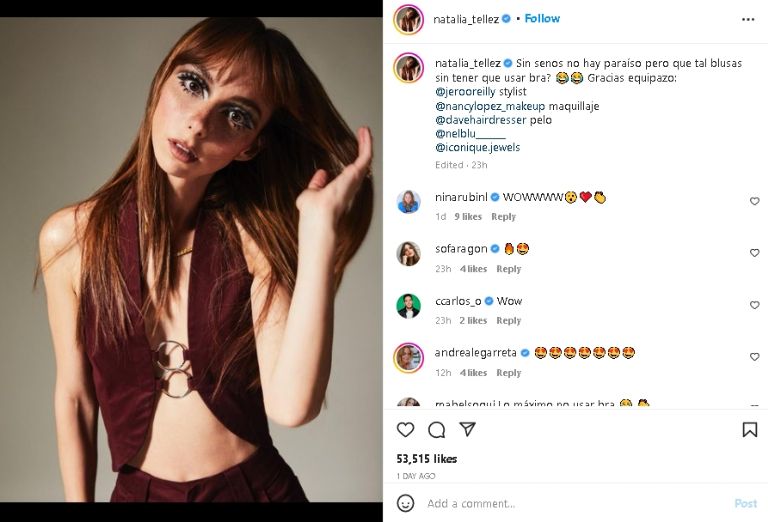Like the comment by ninarubinl

(754, 201)
